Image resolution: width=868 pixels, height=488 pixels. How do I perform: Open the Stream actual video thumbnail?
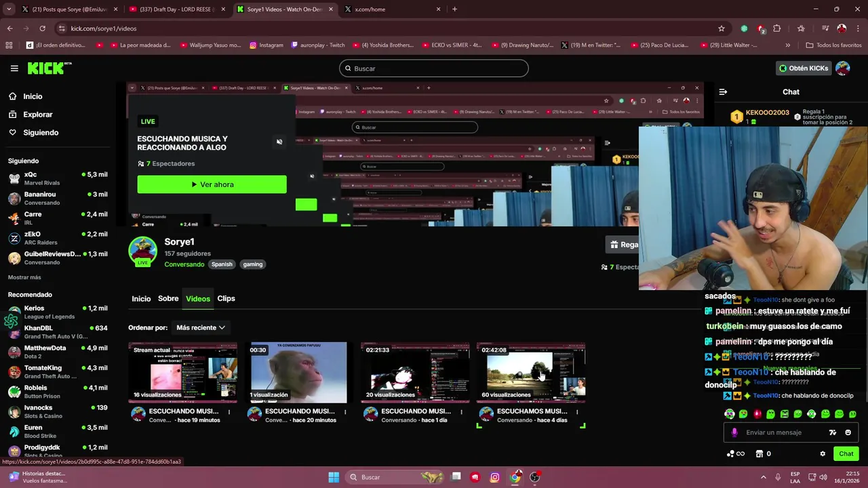coord(183,372)
